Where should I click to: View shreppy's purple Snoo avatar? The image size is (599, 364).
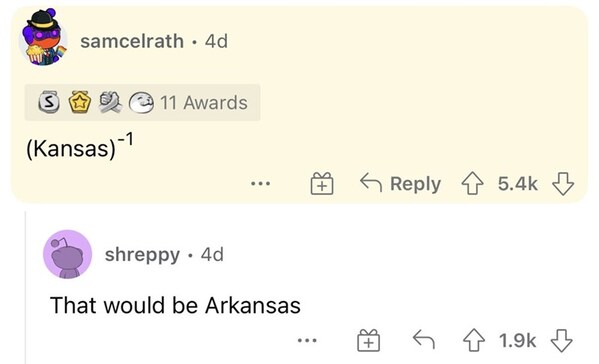click(68, 254)
